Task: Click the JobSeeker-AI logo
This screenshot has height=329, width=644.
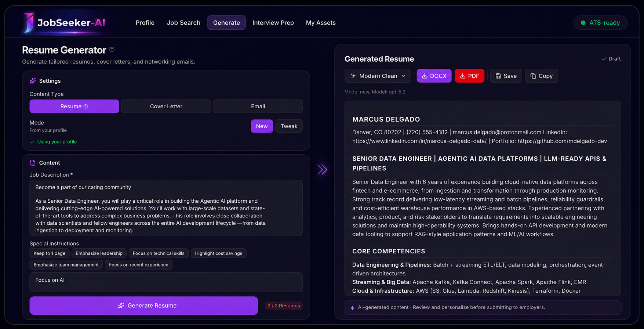Action: tap(65, 22)
